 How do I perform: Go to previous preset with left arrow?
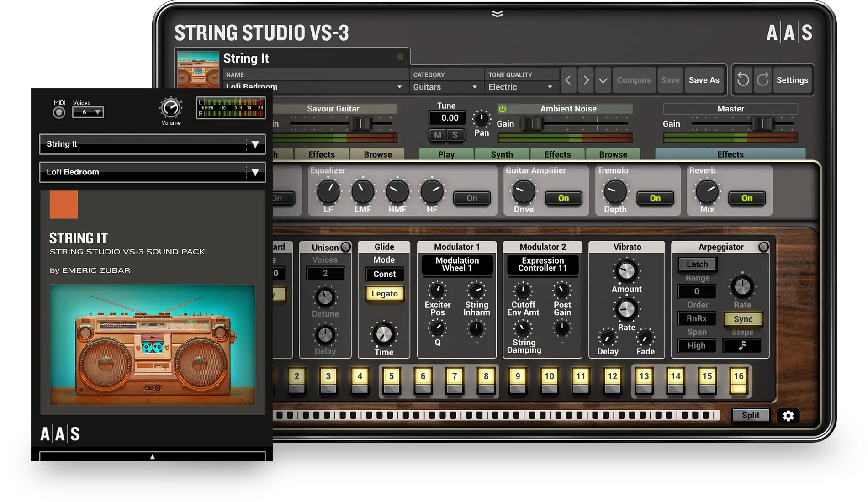click(568, 80)
